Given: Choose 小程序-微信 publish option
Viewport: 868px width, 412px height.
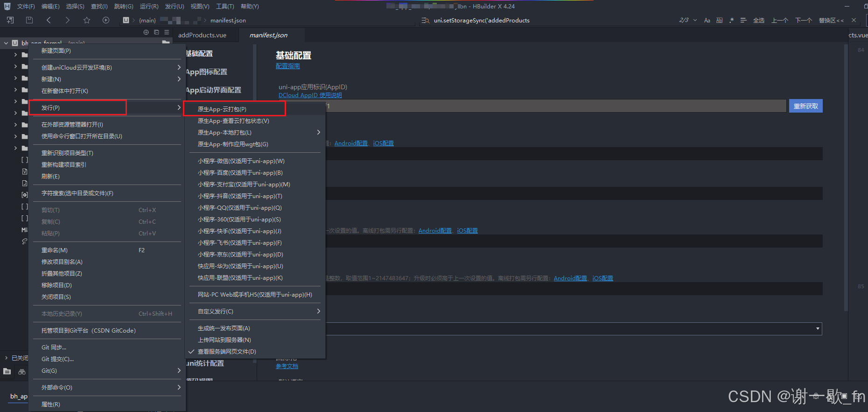Looking at the screenshot, I should (x=255, y=161).
